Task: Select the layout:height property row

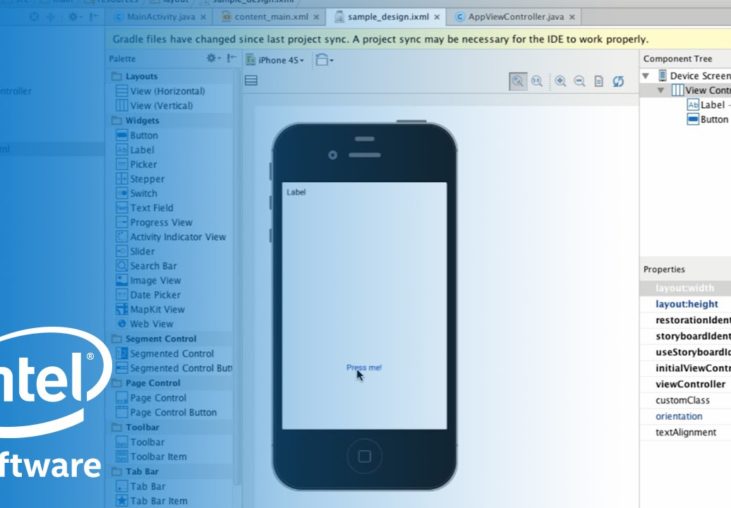Action: pos(686,304)
